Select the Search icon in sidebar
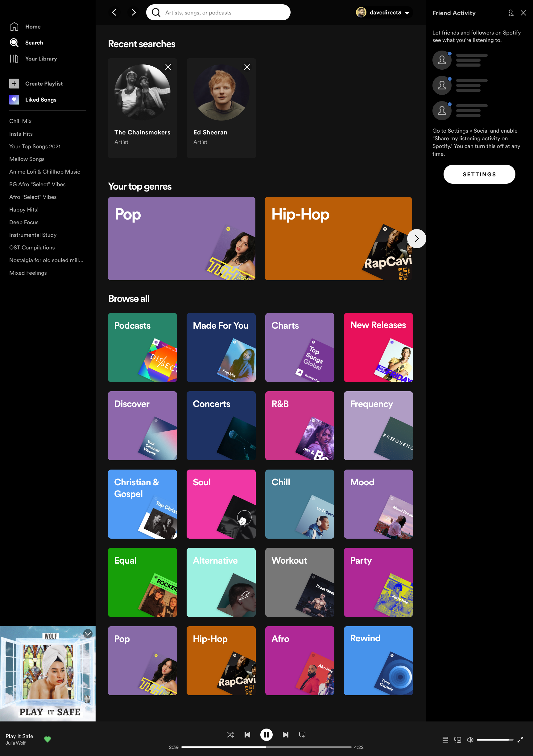 [14, 43]
